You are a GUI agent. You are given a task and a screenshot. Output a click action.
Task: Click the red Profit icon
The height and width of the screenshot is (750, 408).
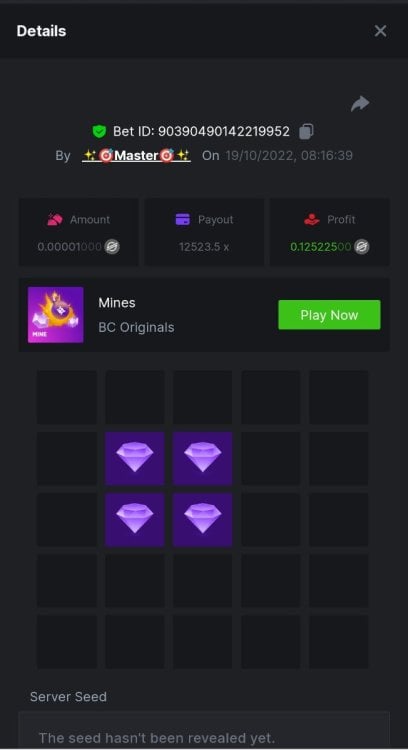coord(311,220)
